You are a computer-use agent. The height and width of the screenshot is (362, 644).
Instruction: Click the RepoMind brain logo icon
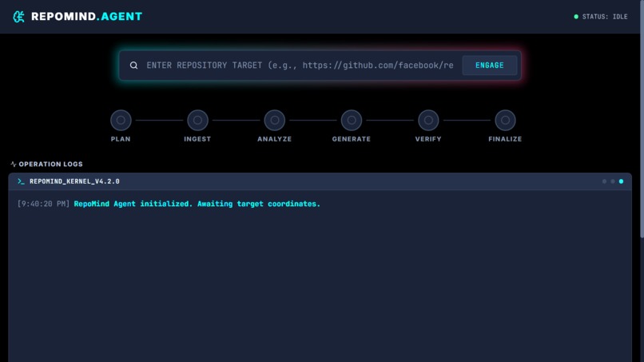[x=18, y=17]
